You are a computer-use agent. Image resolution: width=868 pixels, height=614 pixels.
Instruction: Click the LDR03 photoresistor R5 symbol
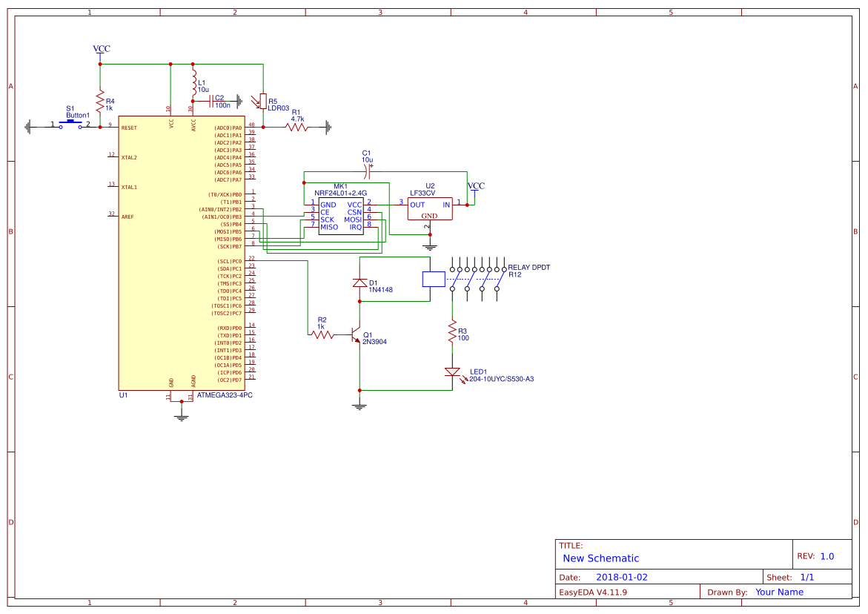coord(263,102)
